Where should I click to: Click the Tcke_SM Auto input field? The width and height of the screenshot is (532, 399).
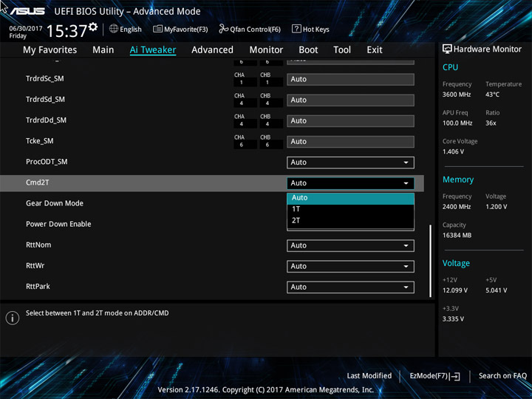point(350,142)
